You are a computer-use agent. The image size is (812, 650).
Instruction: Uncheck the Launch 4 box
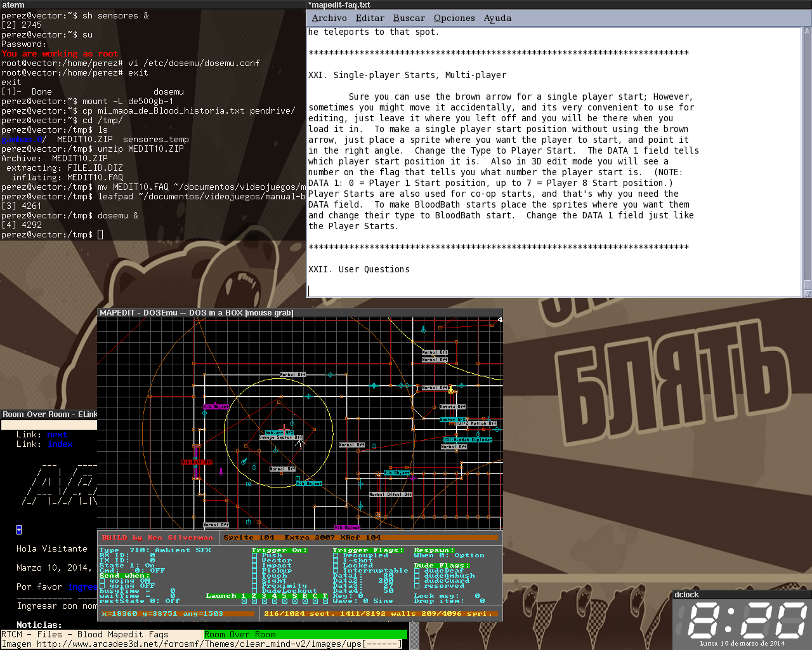click(x=275, y=601)
